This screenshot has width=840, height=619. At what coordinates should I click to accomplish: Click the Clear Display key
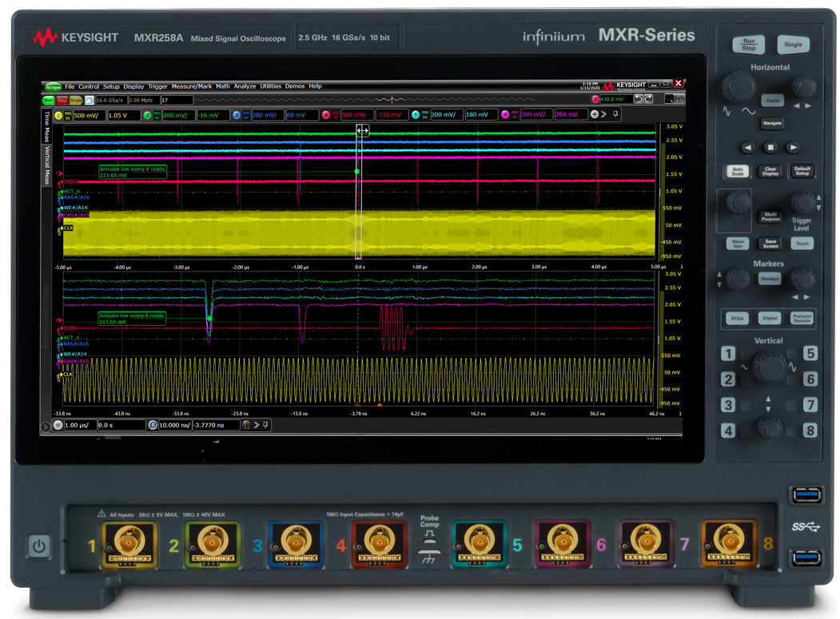[770, 172]
